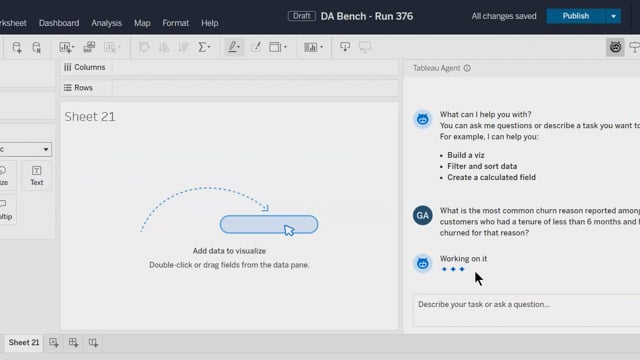Click the Clear Sheet toolbar icon
Image resolution: width=640 pixels, height=360 pixels.
click(x=109, y=47)
